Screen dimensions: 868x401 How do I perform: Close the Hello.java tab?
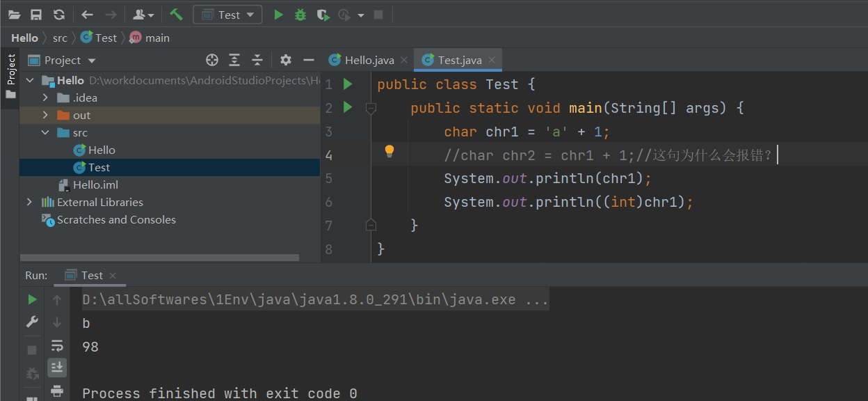click(405, 61)
